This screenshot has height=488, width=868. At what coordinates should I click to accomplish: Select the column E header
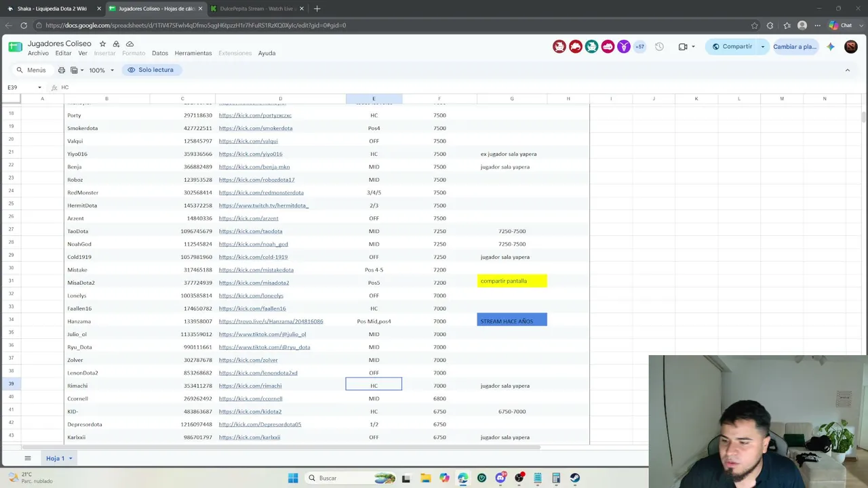[x=374, y=99]
